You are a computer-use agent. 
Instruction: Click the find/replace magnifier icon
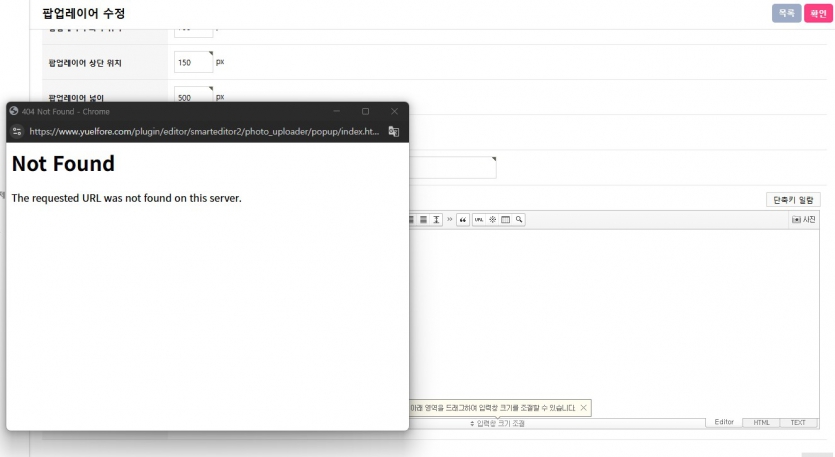click(520, 219)
